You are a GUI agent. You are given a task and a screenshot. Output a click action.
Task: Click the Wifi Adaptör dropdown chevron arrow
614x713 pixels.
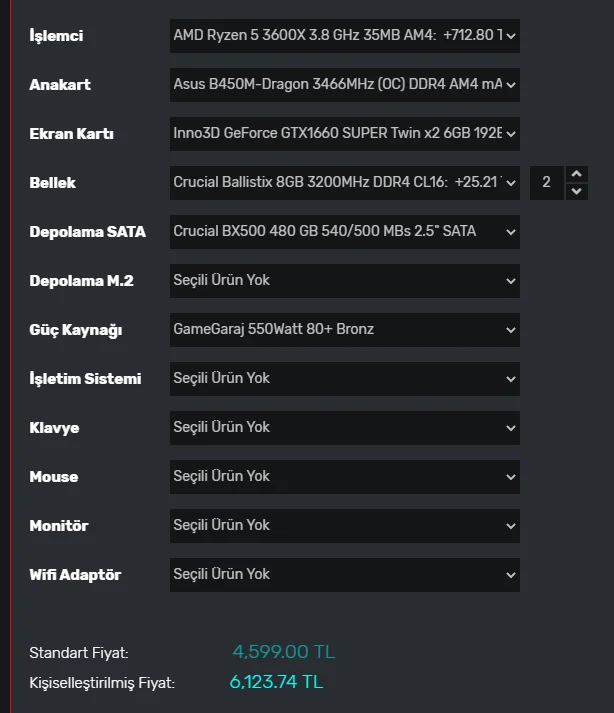[x=511, y=575]
